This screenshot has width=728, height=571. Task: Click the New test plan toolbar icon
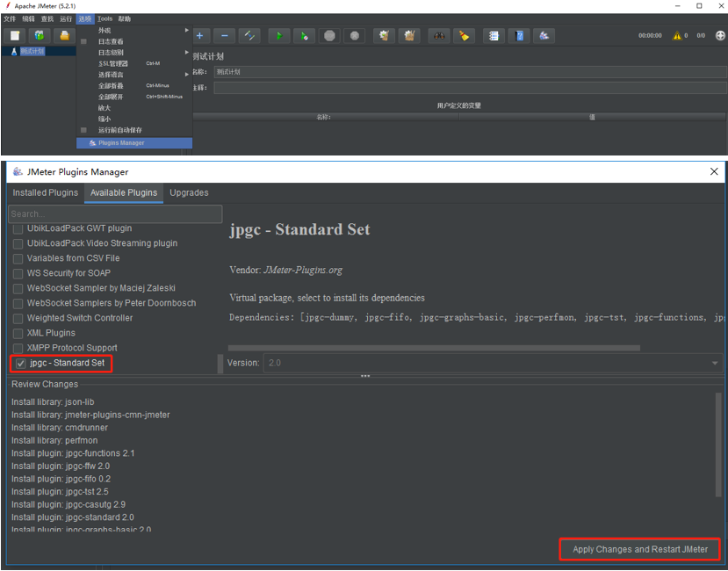coord(15,36)
